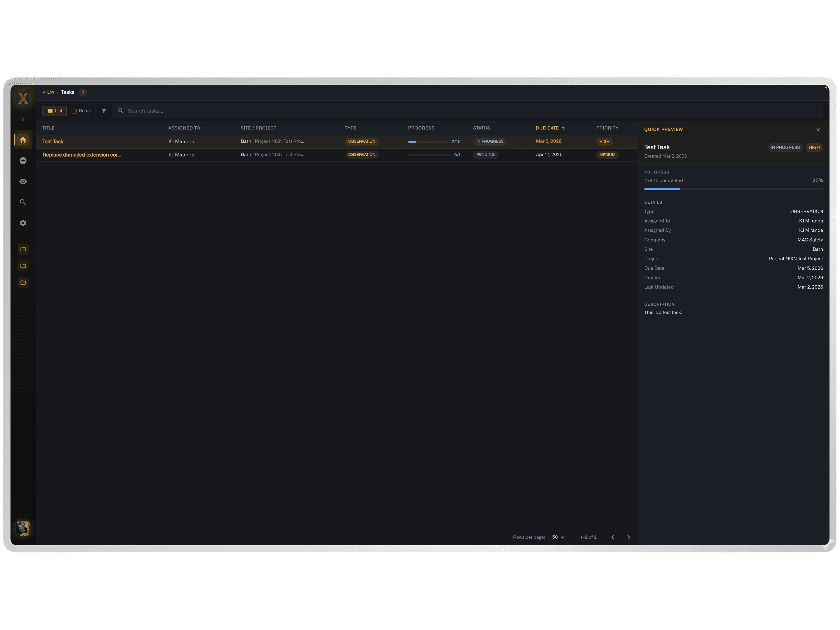Screen dimensions: 840x630
Task: Click HIGH badge in Quick Preview
Action: (x=814, y=147)
